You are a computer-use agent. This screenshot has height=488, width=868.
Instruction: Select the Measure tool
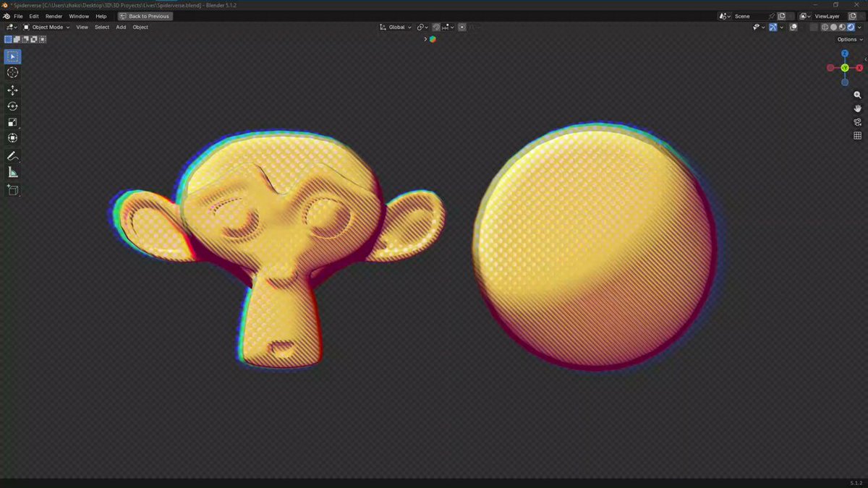click(x=12, y=172)
